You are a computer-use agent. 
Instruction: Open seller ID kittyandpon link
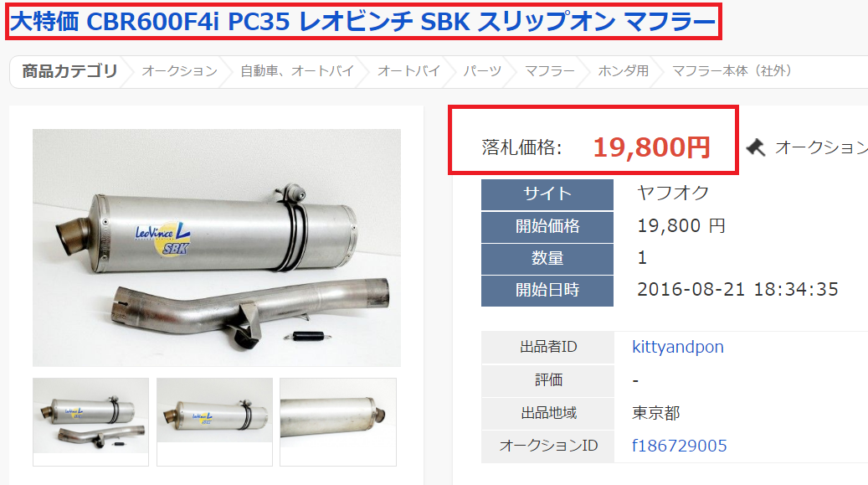[677, 347]
